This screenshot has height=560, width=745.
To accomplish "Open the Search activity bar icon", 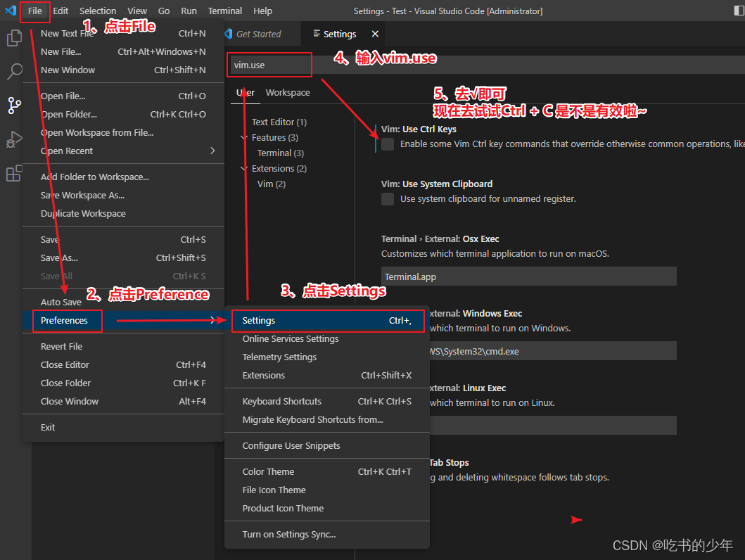I will 14,71.
